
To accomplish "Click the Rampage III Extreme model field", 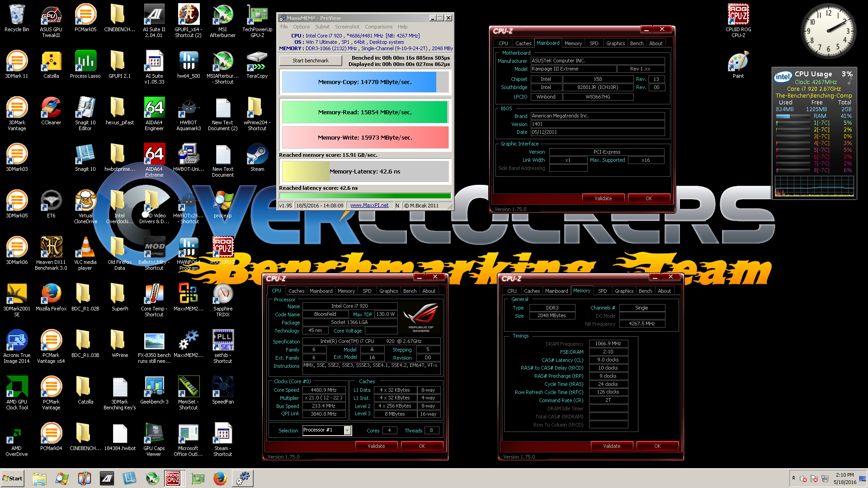I will click(573, 69).
